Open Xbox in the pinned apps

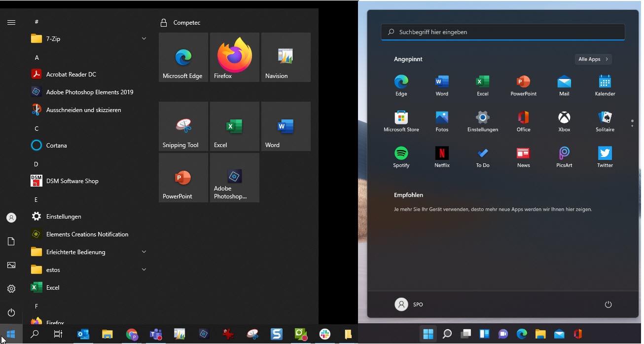(564, 121)
